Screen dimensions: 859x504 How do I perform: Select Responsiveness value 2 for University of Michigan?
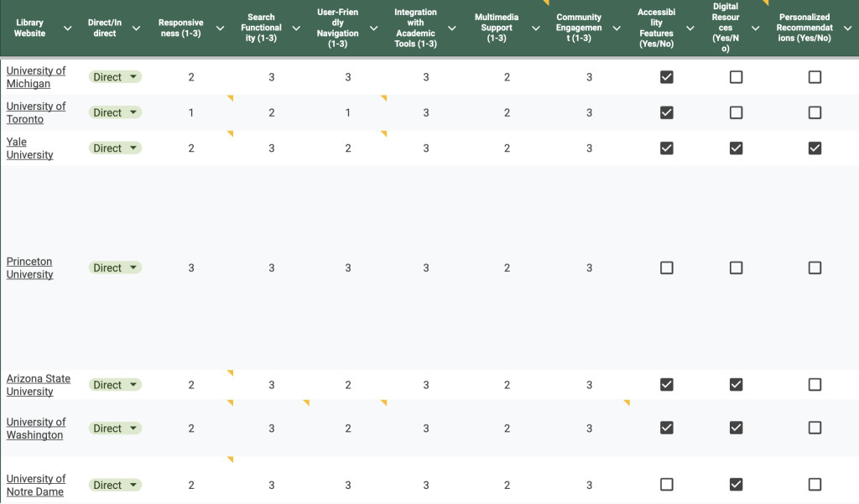191,77
